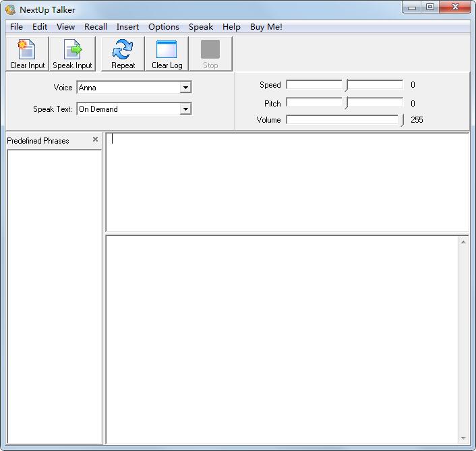Open the Options menu
This screenshot has width=476, height=451.
click(x=164, y=27)
